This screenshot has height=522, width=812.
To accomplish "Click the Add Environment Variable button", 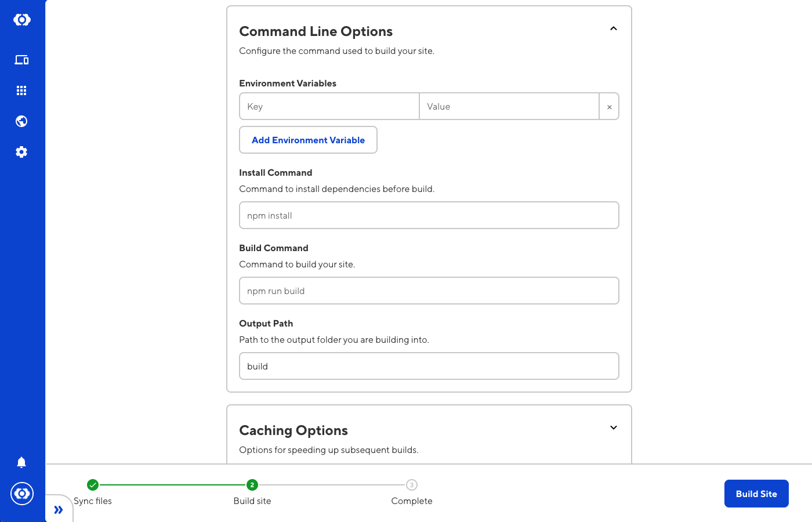I will [308, 140].
